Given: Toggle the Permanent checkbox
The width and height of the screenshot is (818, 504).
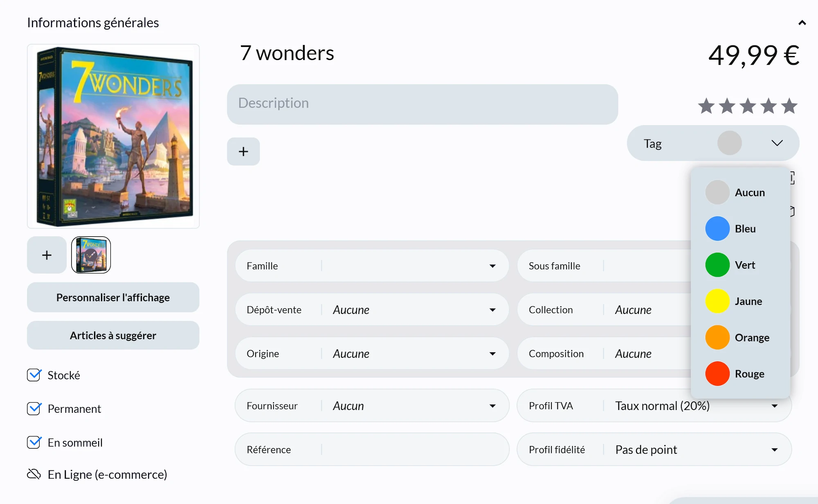Looking at the screenshot, I should [x=34, y=409].
